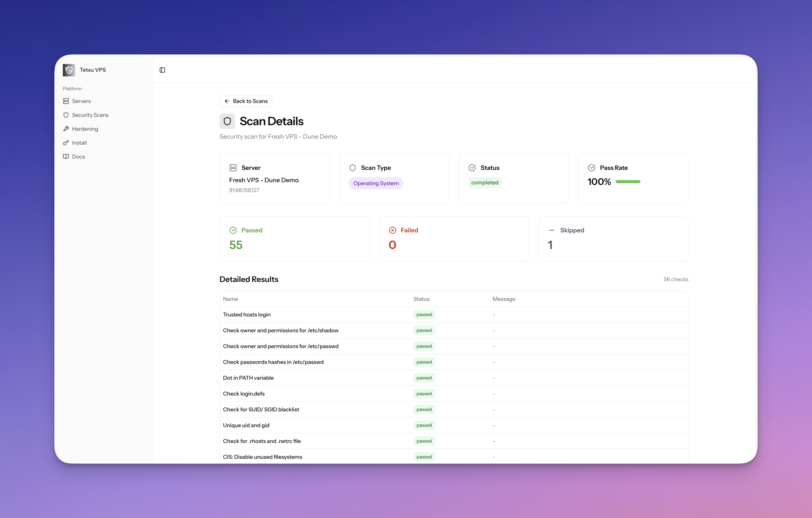Click the Scan Type shield icon
Screen dimensions: 812x518
pos(352,168)
